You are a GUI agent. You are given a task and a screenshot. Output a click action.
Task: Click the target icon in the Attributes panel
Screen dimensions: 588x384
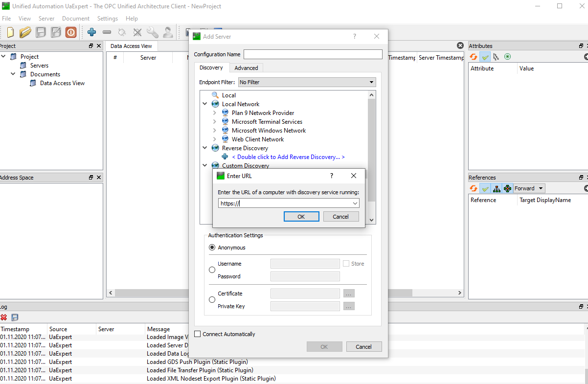(x=507, y=56)
